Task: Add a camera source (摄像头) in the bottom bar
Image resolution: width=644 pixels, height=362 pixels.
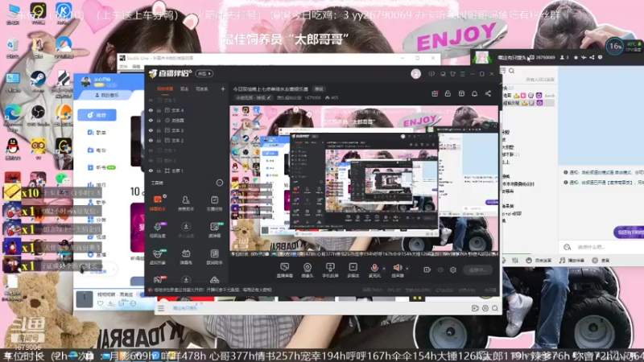Action: [x=308, y=270]
